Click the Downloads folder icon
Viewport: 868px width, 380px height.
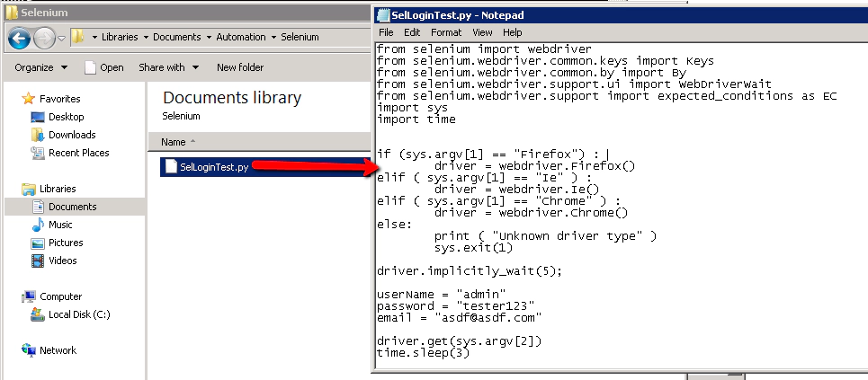38,135
